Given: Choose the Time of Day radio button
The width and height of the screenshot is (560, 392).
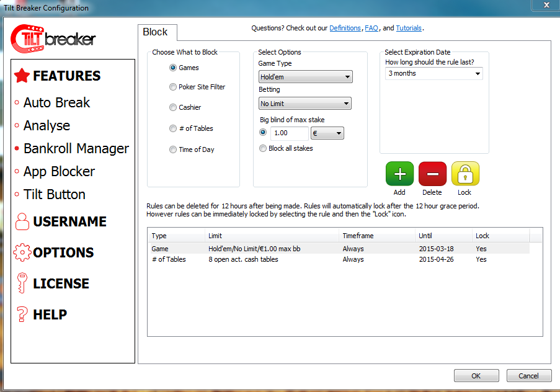Looking at the screenshot, I should 173,149.
